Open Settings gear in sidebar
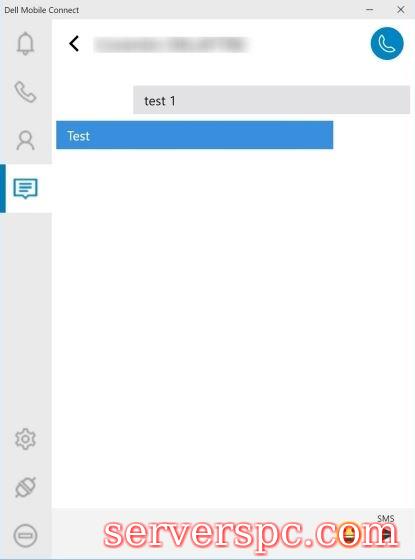 (25, 439)
